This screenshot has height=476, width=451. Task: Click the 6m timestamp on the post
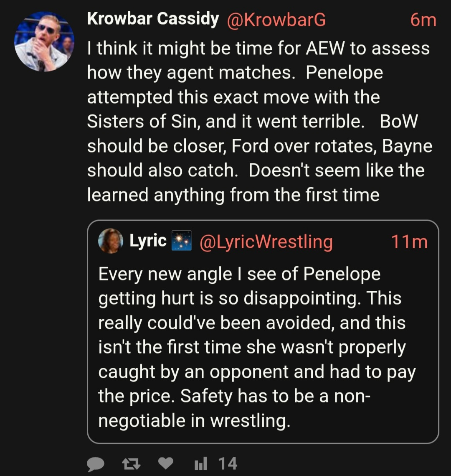(423, 20)
